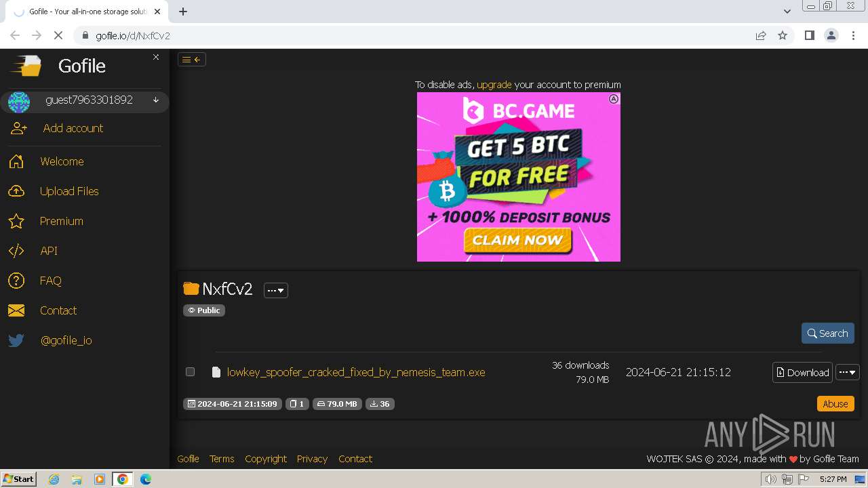
Task: Open the Privacy footer link
Action: click(312, 459)
